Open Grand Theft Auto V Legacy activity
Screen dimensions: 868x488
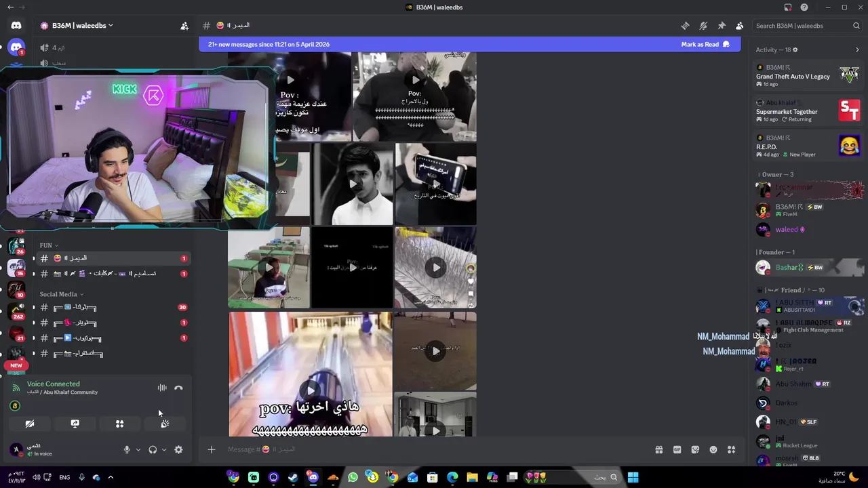click(808, 75)
